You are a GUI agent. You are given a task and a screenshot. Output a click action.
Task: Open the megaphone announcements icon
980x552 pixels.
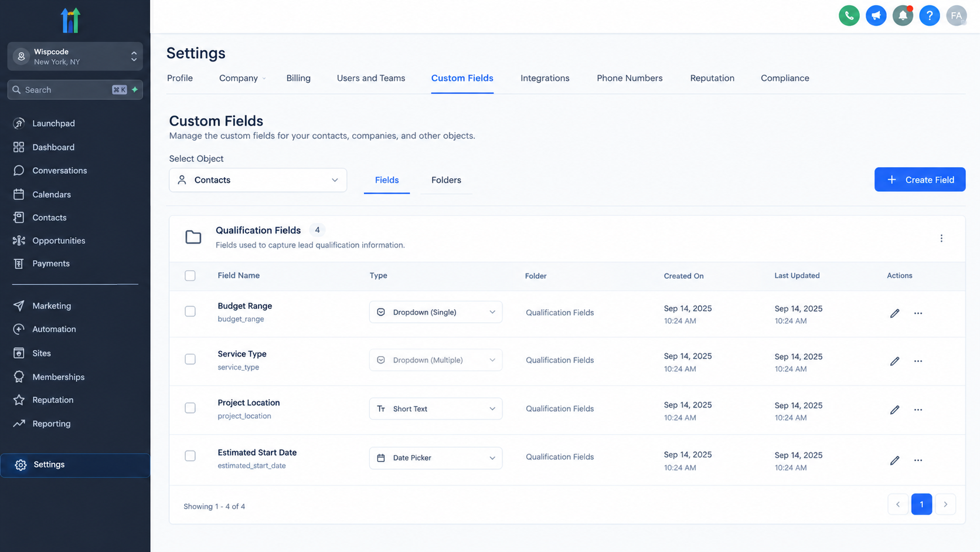pos(876,16)
